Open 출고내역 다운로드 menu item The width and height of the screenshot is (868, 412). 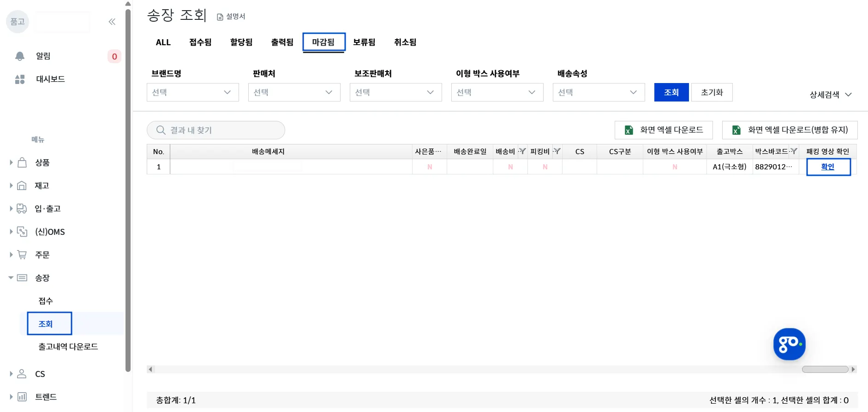(68, 346)
